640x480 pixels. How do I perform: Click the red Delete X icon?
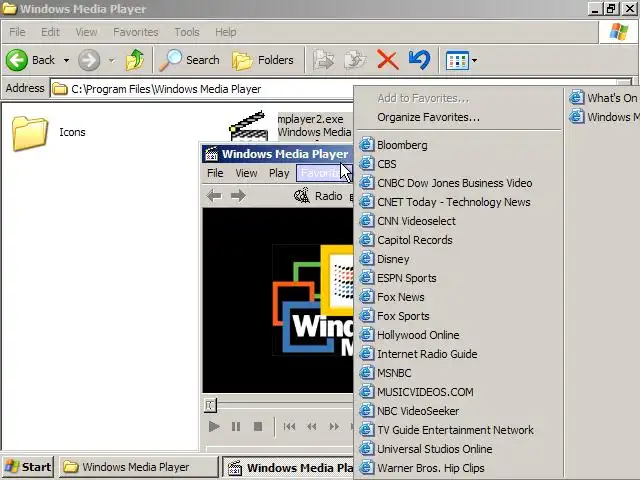pyautogui.click(x=387, y=60)
